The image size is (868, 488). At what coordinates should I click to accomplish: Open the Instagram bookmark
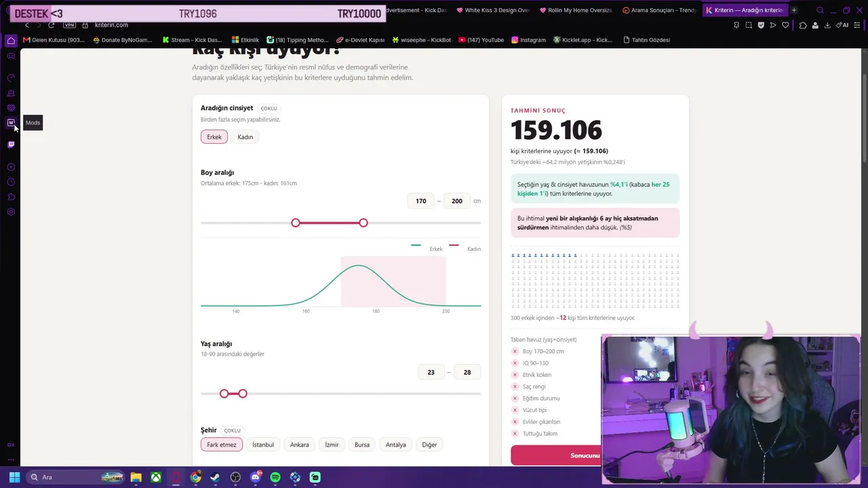click(x=529, y=40)
